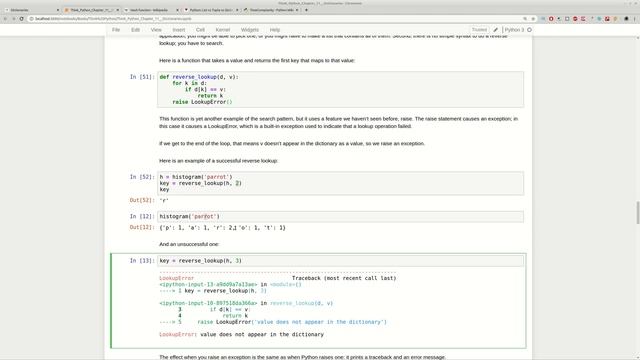Click the dictionary output {'p': 1, 'a': 1...}
The height and width of the screenshot is (360, 640).
point(222,228)
